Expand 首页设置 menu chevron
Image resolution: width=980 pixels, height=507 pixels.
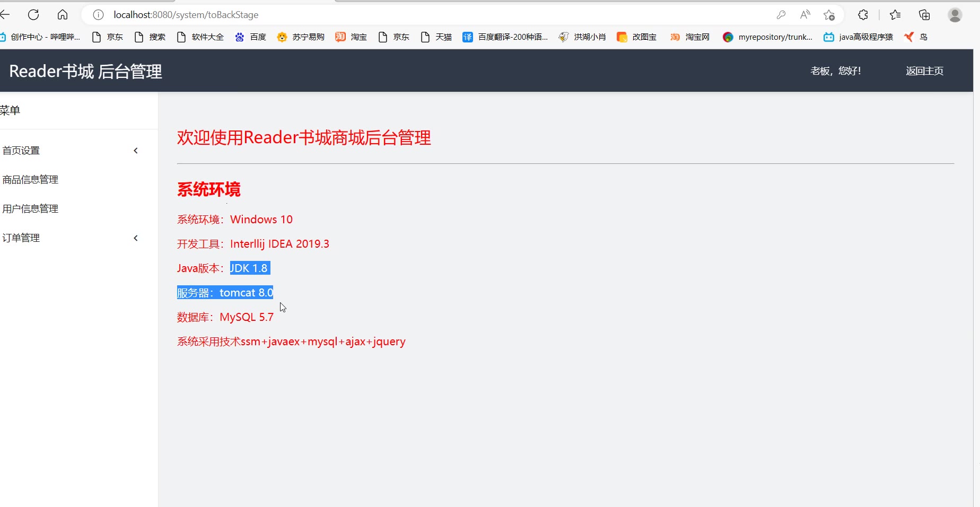136,151
